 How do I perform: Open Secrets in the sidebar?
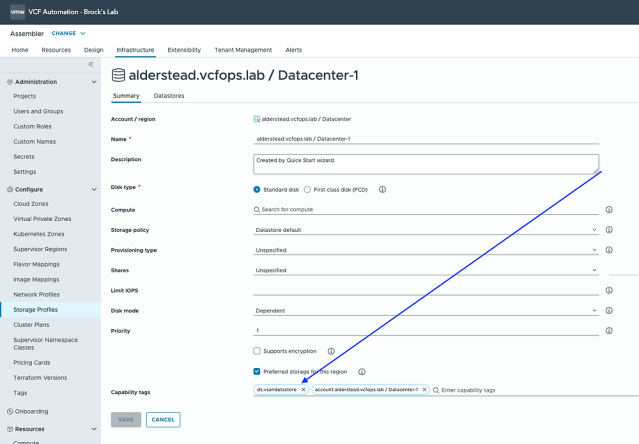tap(24, 156)
